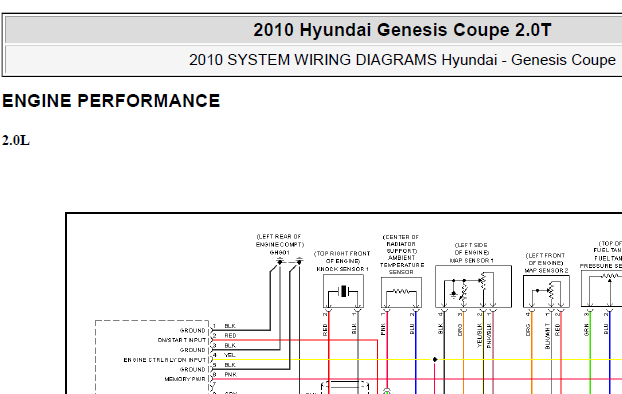Click the 'AMBIENT TEMPERATURE SENSOR' label
Image resolution: width=622 pixels, height=394 pixels.
(x=401, y=265)
